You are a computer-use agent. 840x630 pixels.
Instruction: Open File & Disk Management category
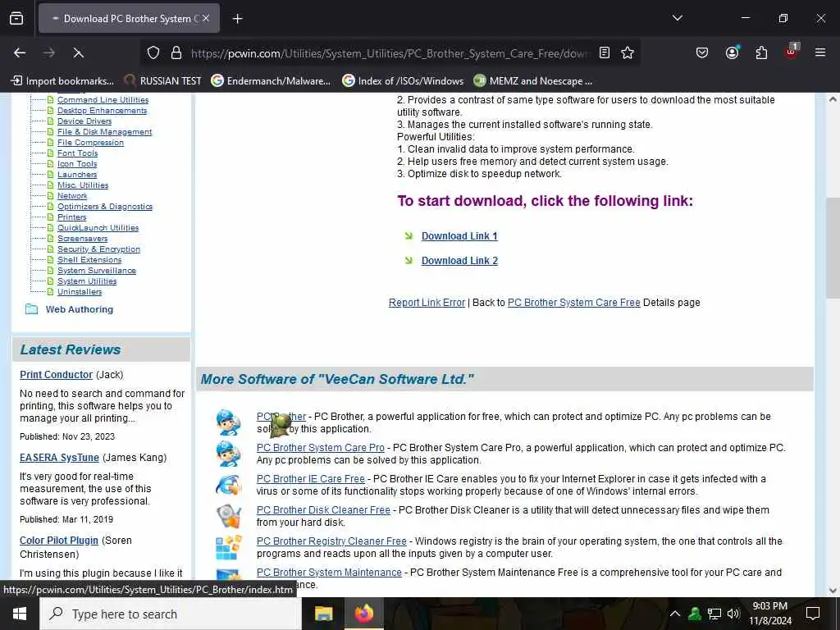tap(104, 132)
